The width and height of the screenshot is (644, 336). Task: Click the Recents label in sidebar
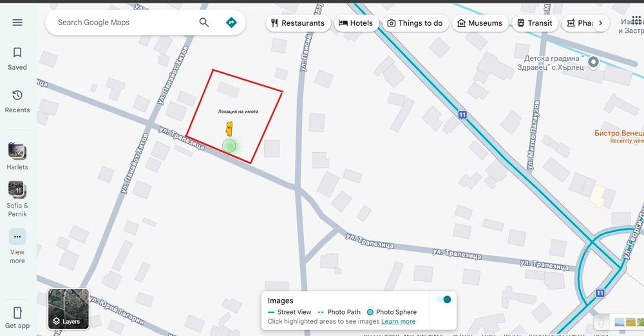point(17,110)
